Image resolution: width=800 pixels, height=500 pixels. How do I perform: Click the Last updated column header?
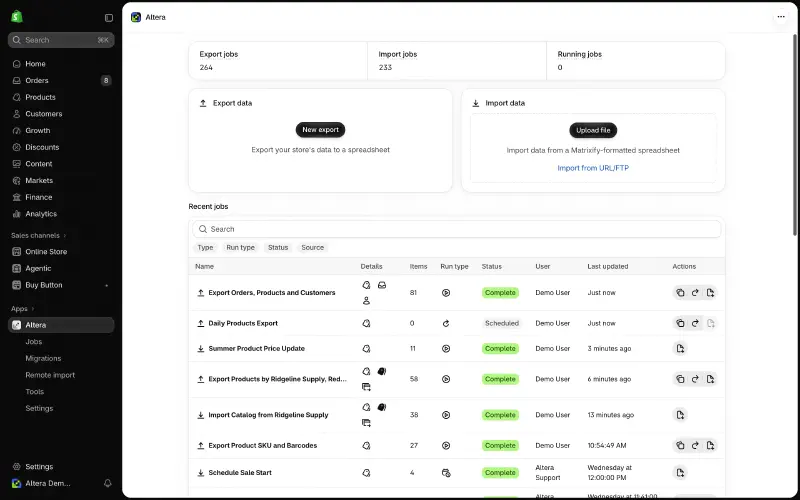click(x=608, y=266)
